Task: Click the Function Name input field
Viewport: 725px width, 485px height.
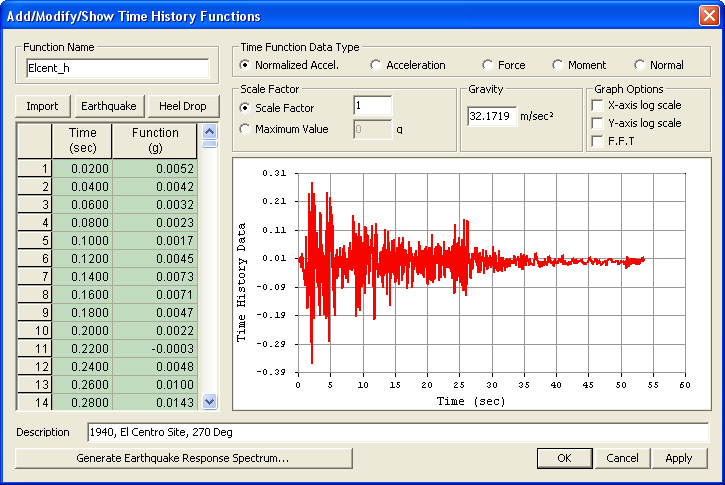Action: point(117,68)
